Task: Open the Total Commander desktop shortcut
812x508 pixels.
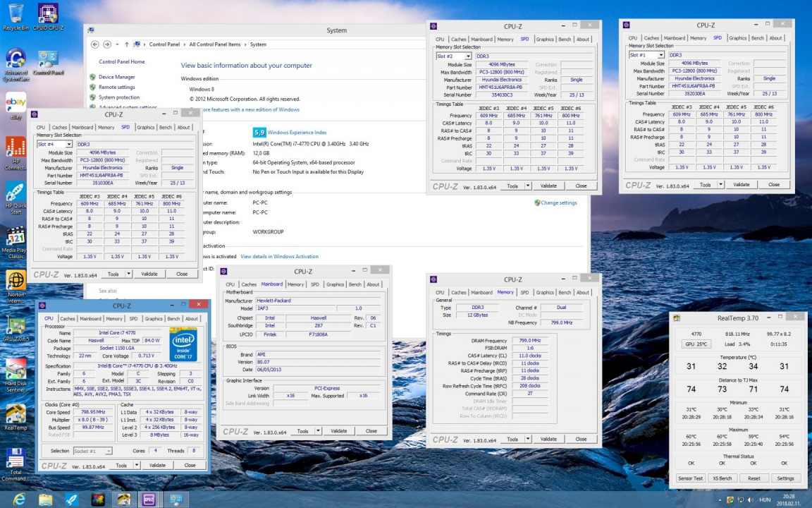Action: point(16,464)
